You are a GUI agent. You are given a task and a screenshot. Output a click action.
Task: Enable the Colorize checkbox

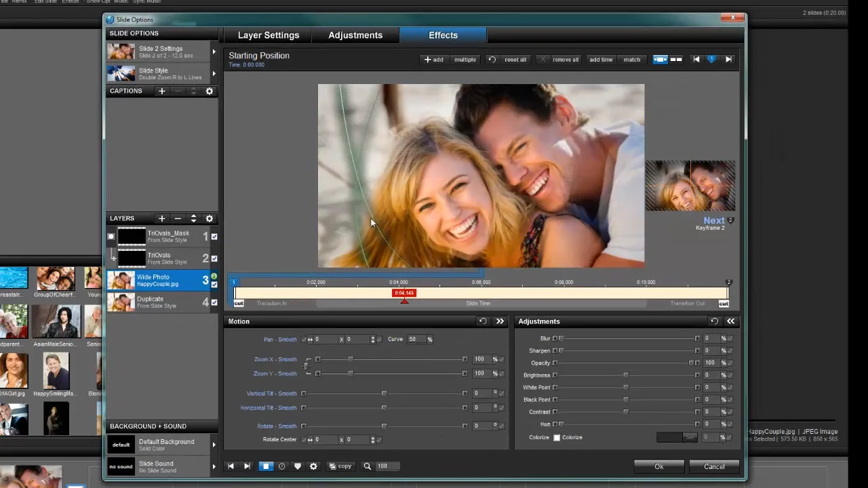pyautogui.click(x=557, y=438)
